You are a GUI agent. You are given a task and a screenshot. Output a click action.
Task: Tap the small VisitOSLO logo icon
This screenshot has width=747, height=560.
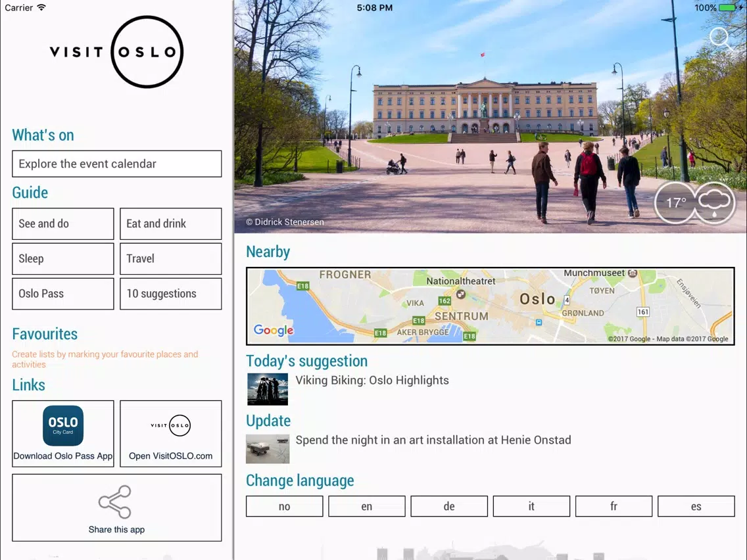pyautogui.click(x=170, y=425)
